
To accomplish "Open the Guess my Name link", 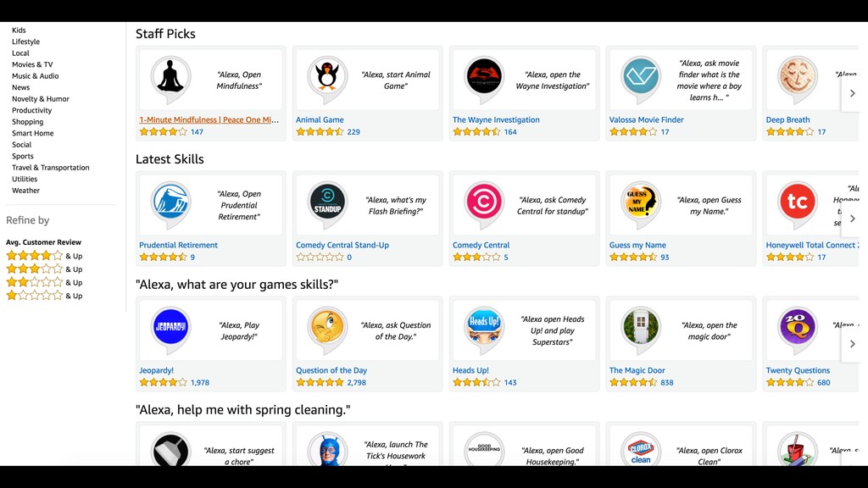I will (637, 246).
